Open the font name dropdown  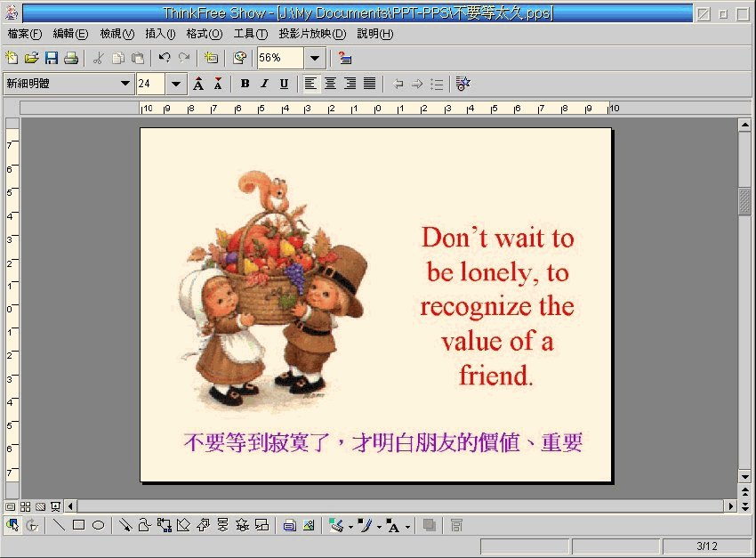[125, 84]
